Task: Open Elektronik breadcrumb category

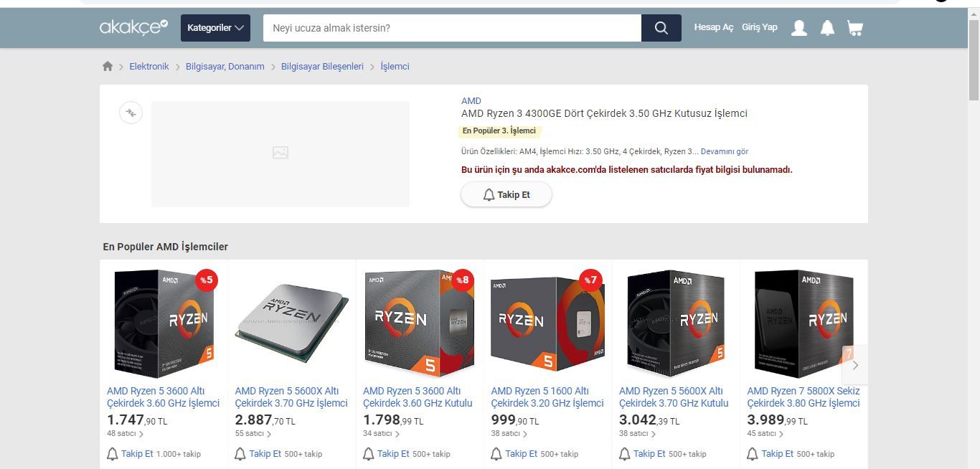Action: [149, 66]
